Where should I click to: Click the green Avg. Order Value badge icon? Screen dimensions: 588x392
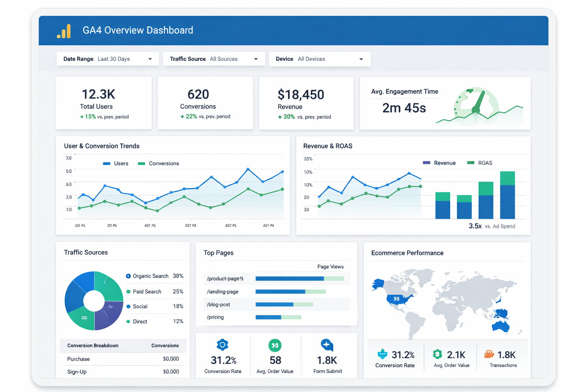click(x=275, y=345)
